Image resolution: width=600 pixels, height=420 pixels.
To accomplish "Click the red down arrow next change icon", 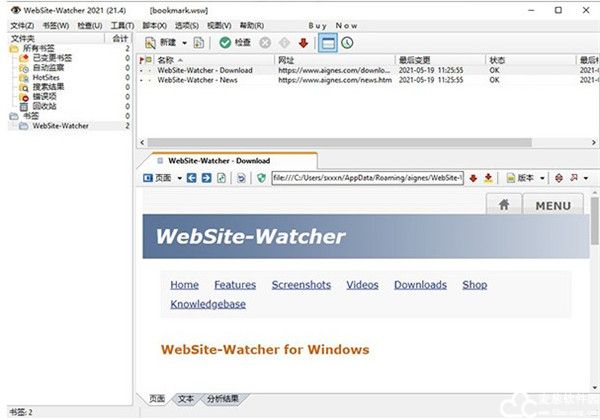I will [x=473, y=178].
